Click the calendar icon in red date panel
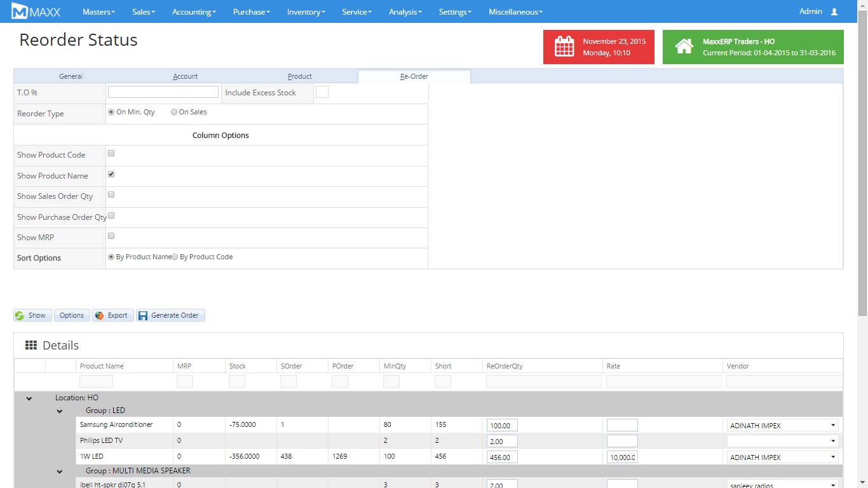The width and height of the screenshot is (868, 488). [564, 47]
